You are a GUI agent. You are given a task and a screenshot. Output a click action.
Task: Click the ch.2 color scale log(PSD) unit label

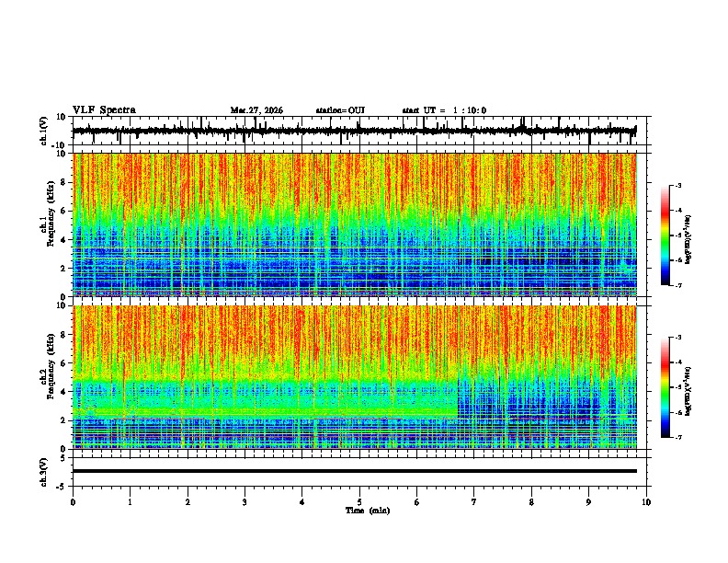point(688,392)
